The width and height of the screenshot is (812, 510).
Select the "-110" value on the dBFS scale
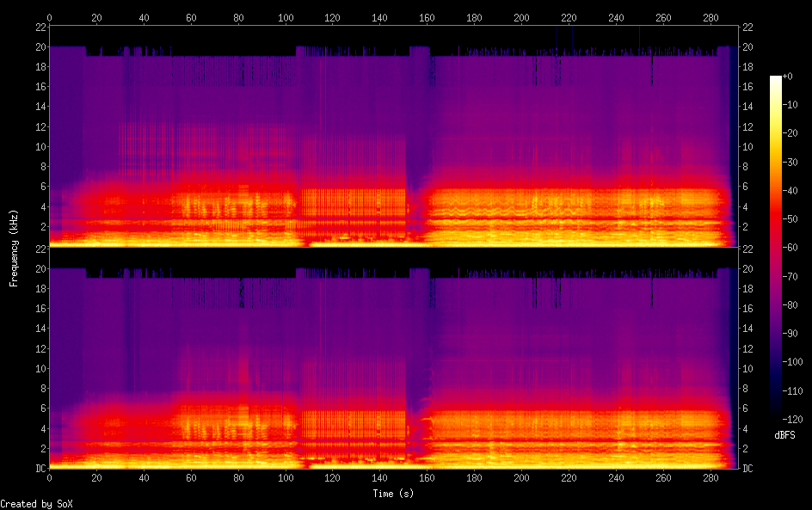[x=793, y=391]
